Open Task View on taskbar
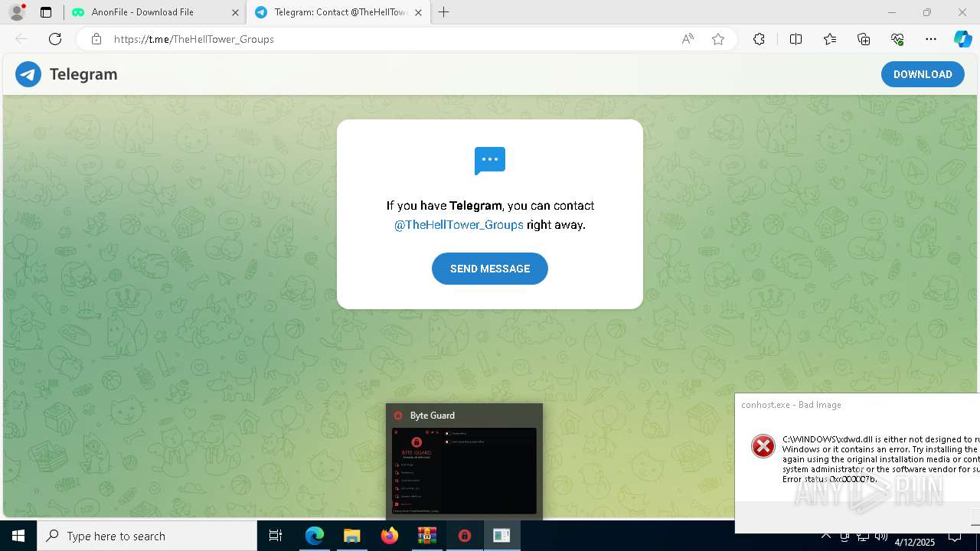This screenshot has height=551, width=980. tap(276, 536)
